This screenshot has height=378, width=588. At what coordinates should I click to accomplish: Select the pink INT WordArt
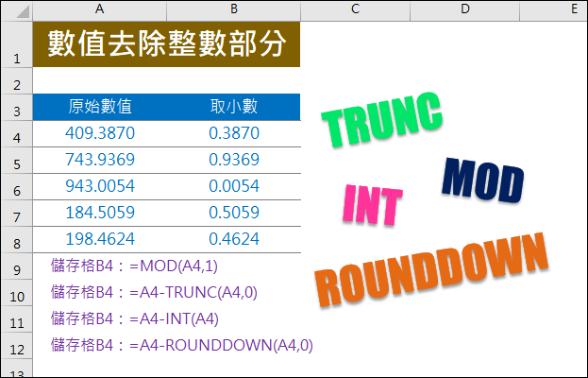click(372, 205)
